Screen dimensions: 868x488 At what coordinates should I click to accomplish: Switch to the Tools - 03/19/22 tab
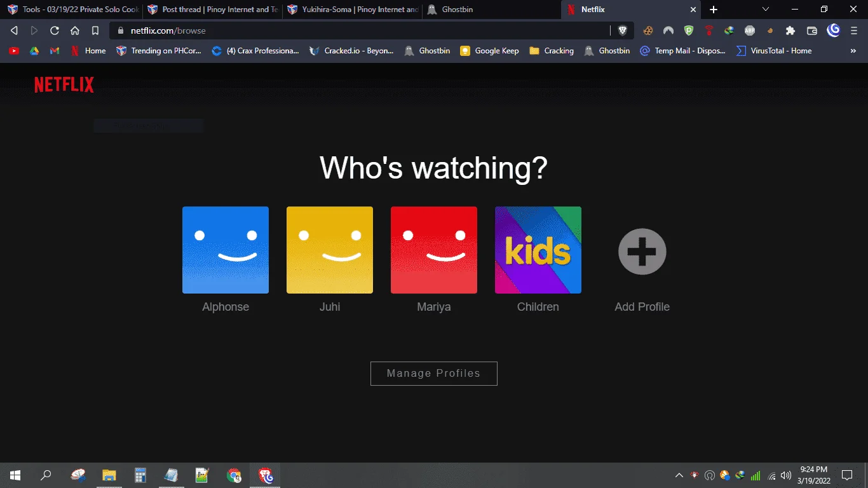pos(72,10)
